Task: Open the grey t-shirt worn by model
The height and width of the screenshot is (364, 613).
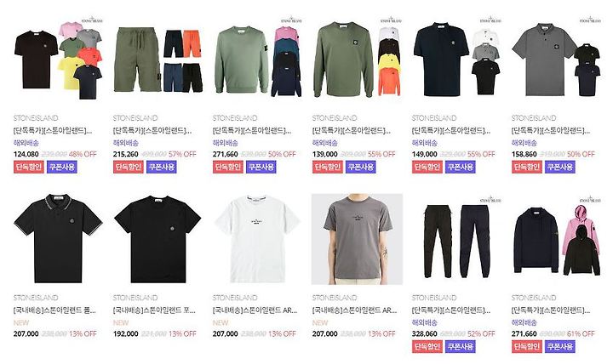Action: [358, 239]
